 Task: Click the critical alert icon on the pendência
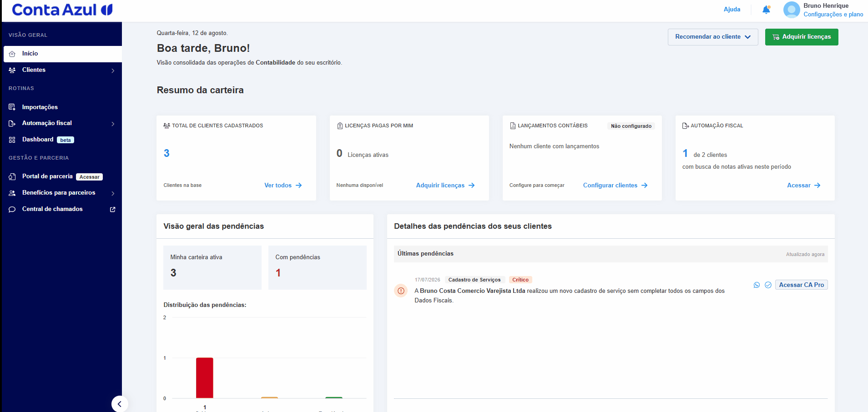401,291
